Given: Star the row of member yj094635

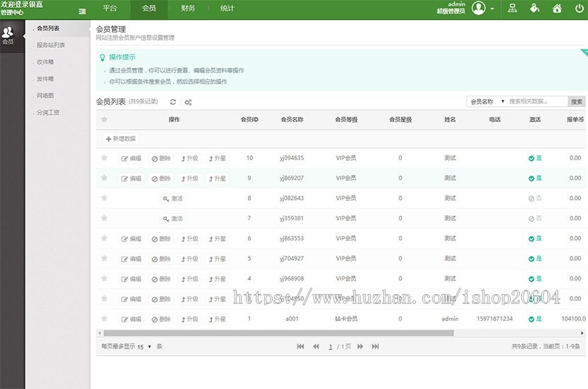Looking at the screenshot, I should tap(104, 158).
